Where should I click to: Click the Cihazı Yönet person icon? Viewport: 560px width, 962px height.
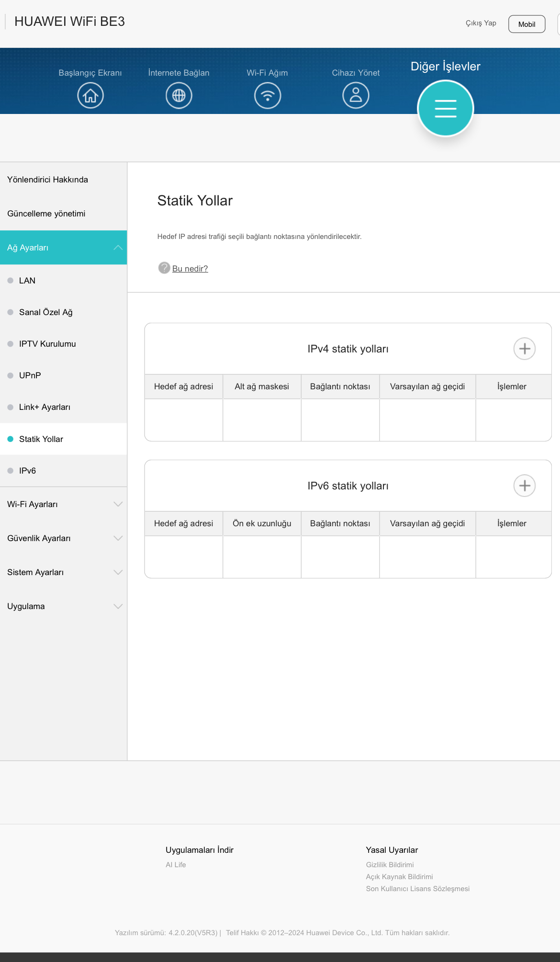click(x=356, y=95)
